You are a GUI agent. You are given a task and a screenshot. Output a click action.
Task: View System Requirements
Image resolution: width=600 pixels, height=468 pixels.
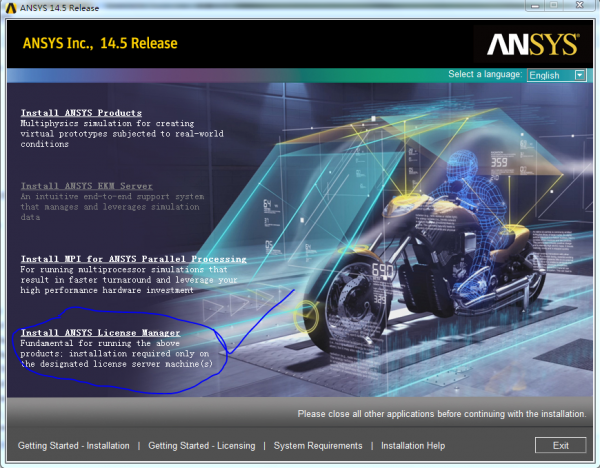[x=318, y=446]
